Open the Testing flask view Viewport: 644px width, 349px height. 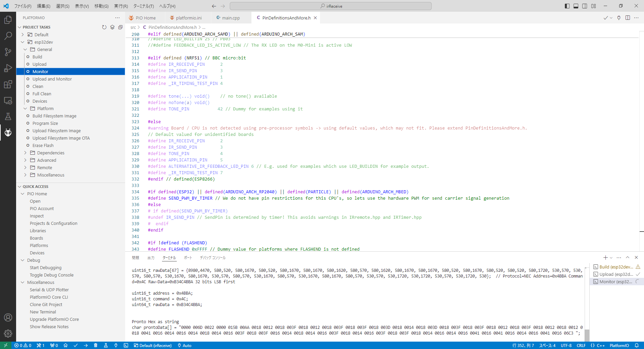click(x=8, y=116)
